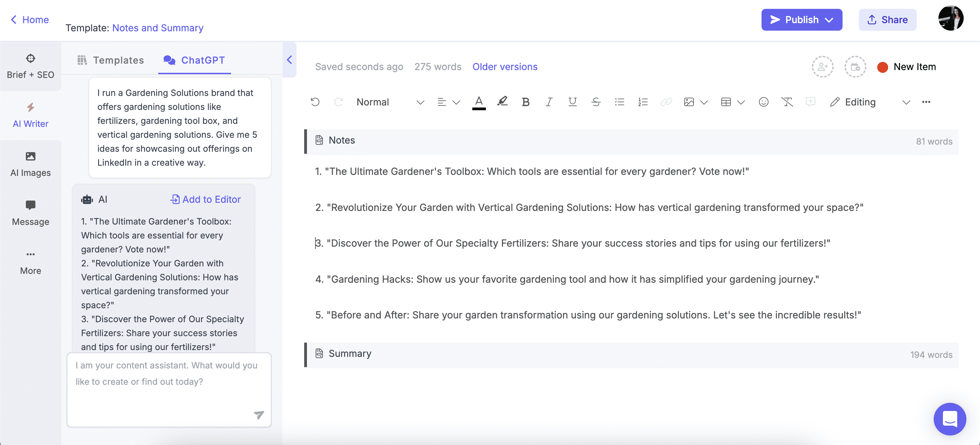980x445 pixels.
Task: Open the More sidebar menu
Action: [30, 263]
